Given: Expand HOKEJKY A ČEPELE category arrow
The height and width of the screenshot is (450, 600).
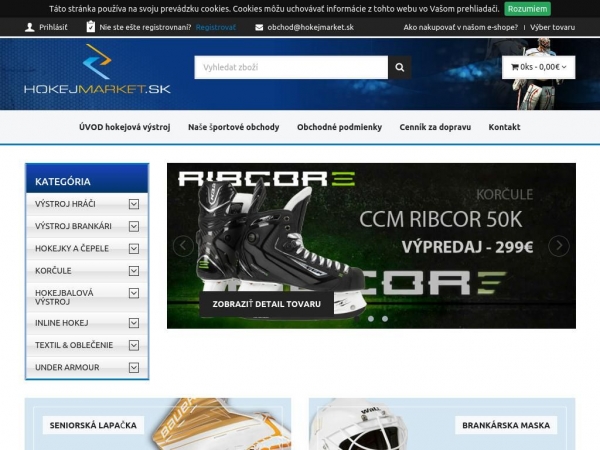Looking at the screenshot, I should tap(134, 248).
